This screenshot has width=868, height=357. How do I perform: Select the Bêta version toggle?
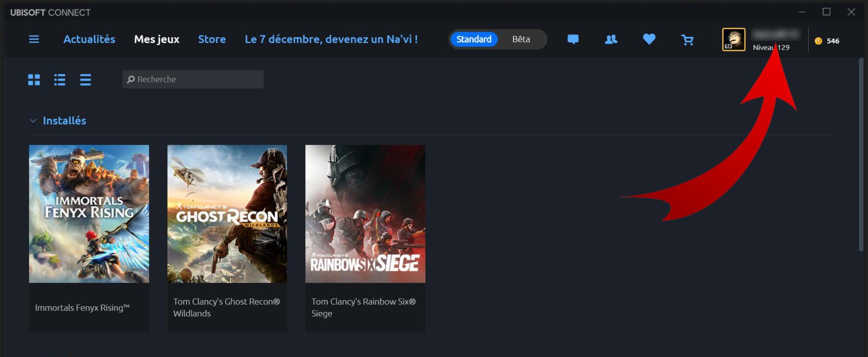click(x=521, y=39)
